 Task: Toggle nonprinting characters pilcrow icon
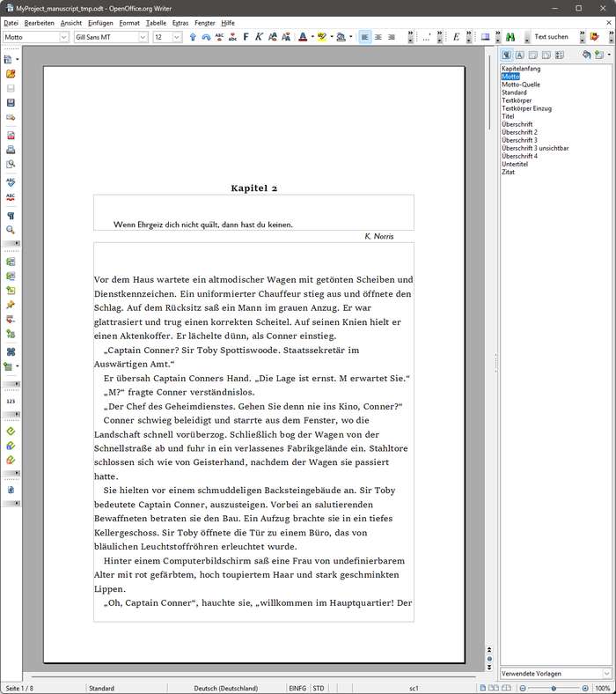pos(11,216)
